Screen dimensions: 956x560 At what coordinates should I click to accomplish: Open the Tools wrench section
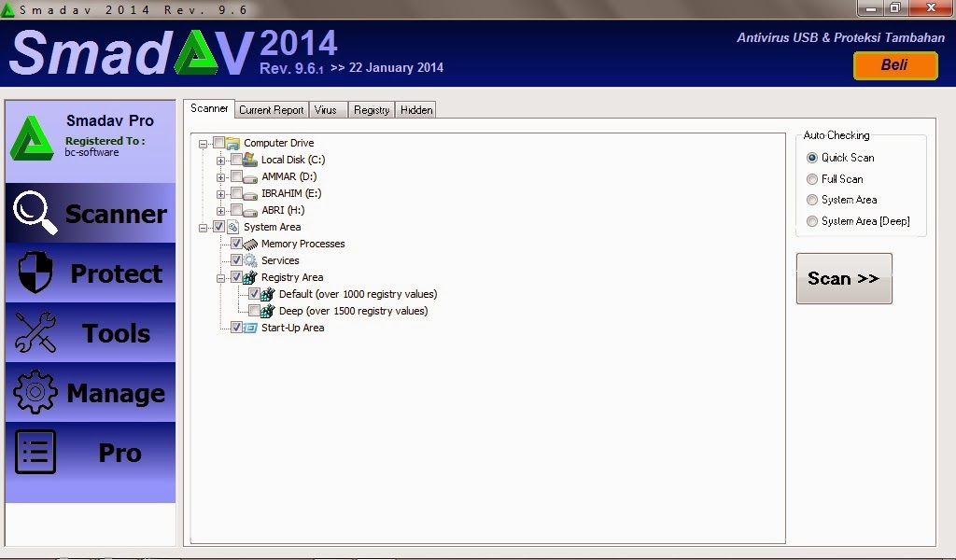pos(34,332)
